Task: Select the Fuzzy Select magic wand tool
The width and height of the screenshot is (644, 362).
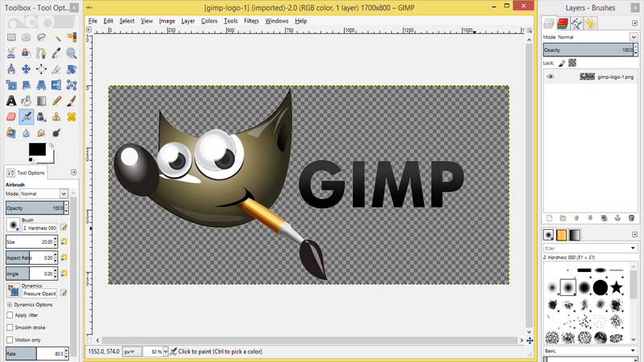Action: (56, 37)
